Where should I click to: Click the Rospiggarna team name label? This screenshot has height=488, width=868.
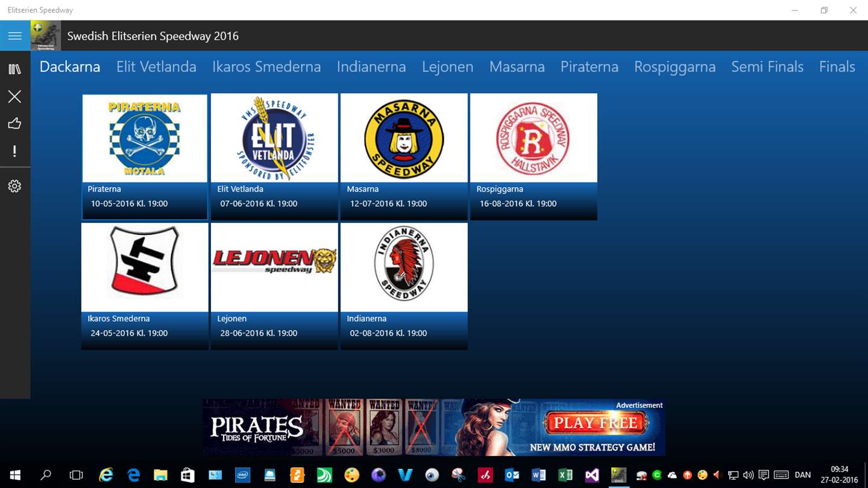click(500, 189)
